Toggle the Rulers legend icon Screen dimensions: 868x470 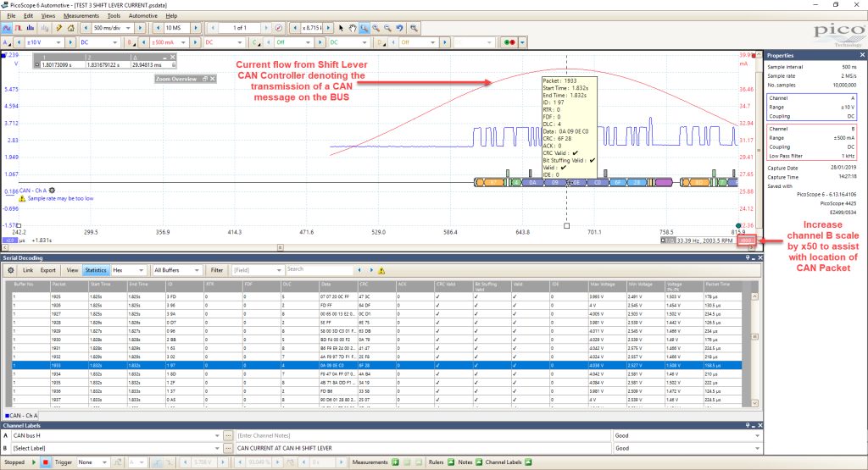(x=451, y=462)
